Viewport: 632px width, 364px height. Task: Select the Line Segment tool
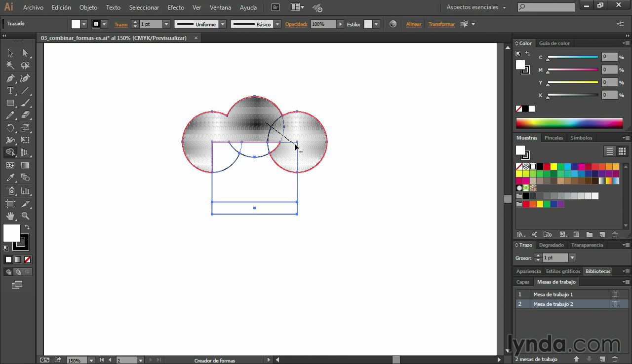[25, 91]
